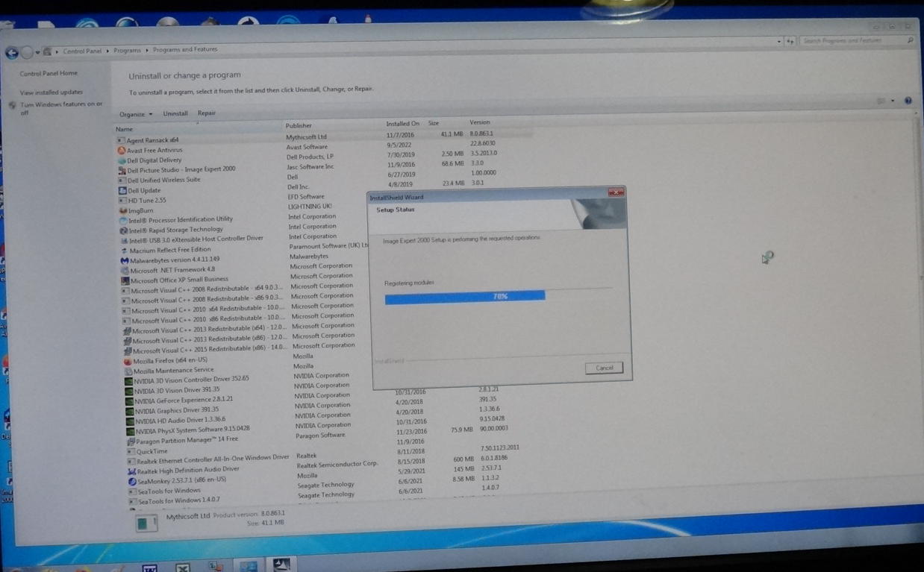Expand the arrow after Programs breadcrumb
This screenshot has width=924, height=572.
147,50
